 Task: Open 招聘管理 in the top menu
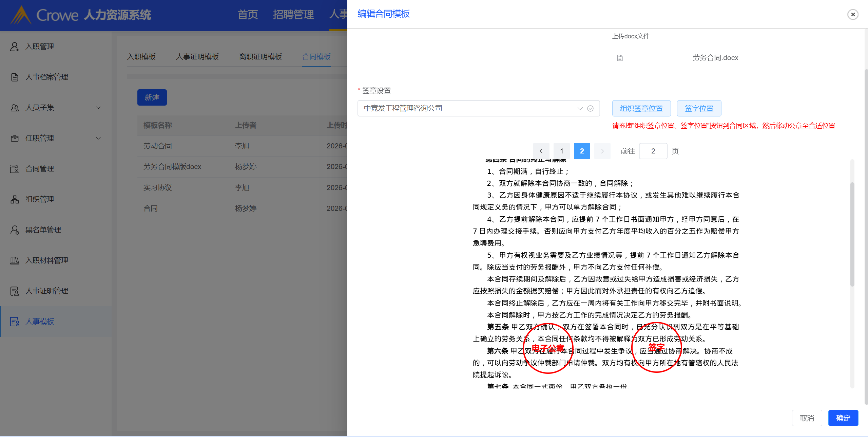tap(293, 15)
